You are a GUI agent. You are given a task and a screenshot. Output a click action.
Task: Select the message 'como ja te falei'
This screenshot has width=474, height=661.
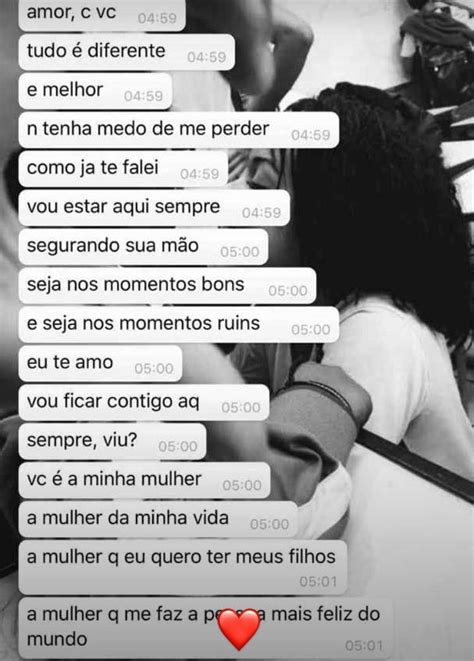pos(123,169)
